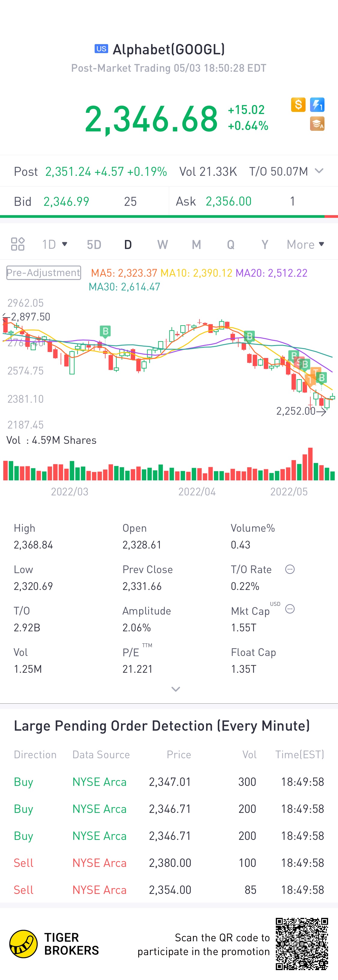
Task: Tap the P/E value 21.221
Action: [x=138, y=669]
